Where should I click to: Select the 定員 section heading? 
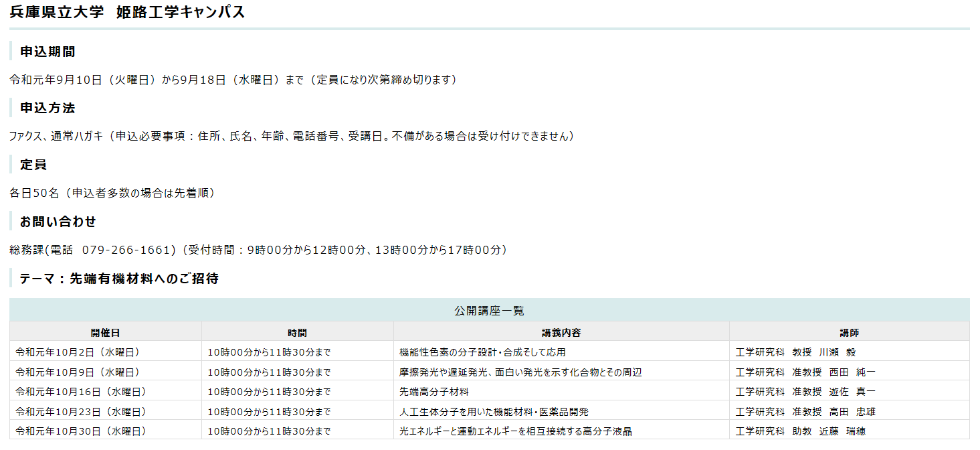[33, 165]
